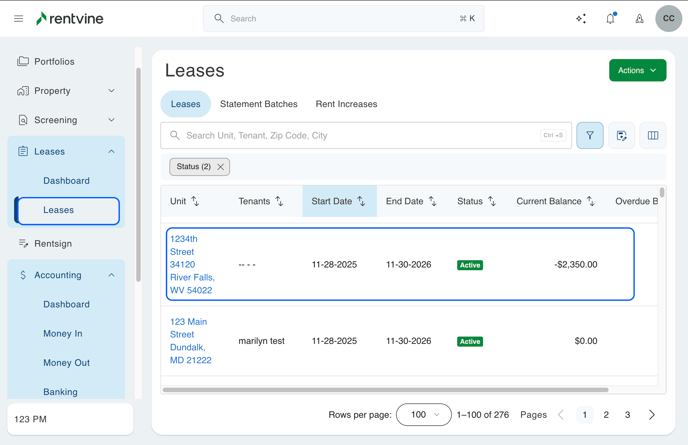Remove the Status (2) filter chip
This screenshot has height=445, width=688.
tap(221, 167)
